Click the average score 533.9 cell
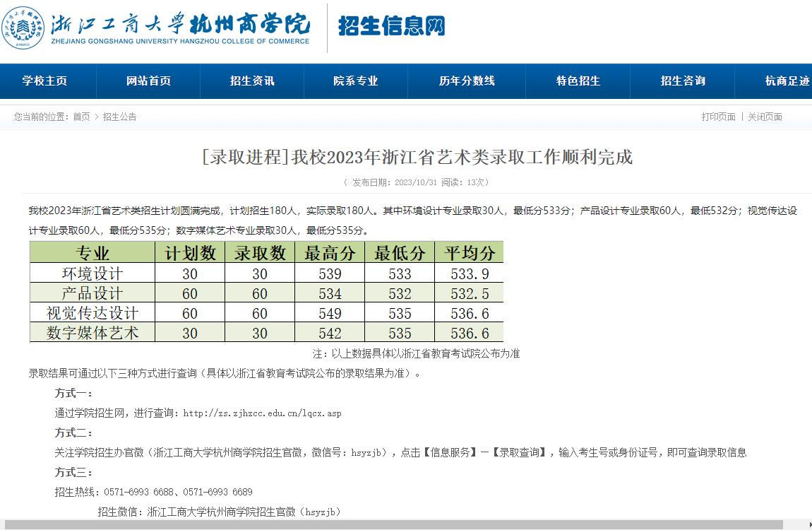Image resolution: width=812 pixels, height=530 pixels. point(470,273)
